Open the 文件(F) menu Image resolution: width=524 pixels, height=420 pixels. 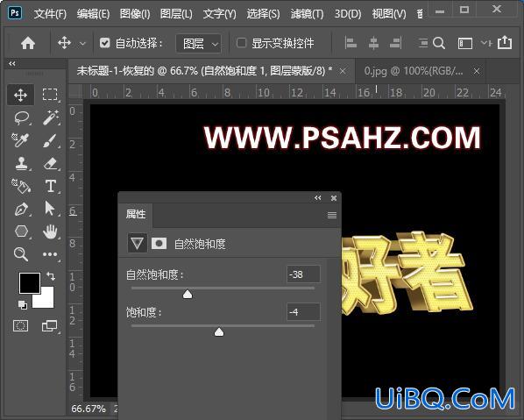tap(50, 14)
